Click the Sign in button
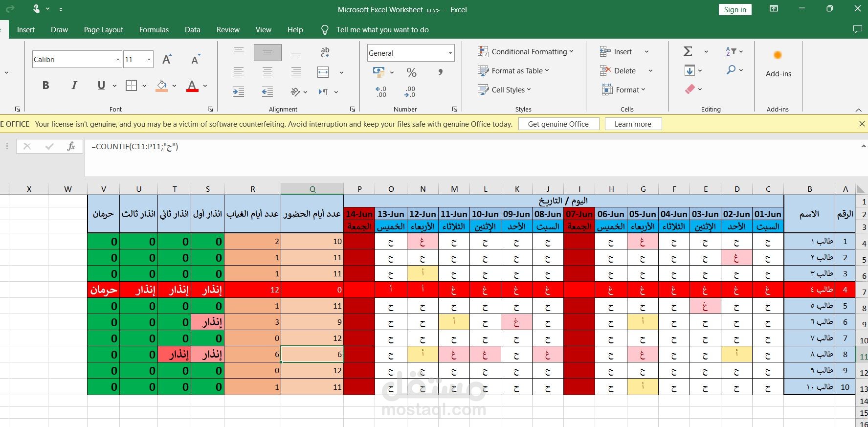Viewport: 868px width, 427px height. (735, 9)
